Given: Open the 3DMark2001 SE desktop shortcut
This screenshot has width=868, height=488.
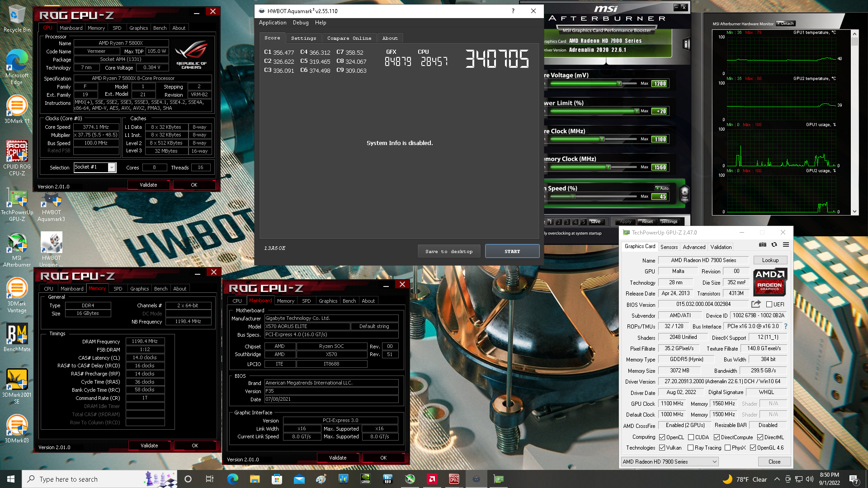Looking at the screenshot, I should 17,386.
